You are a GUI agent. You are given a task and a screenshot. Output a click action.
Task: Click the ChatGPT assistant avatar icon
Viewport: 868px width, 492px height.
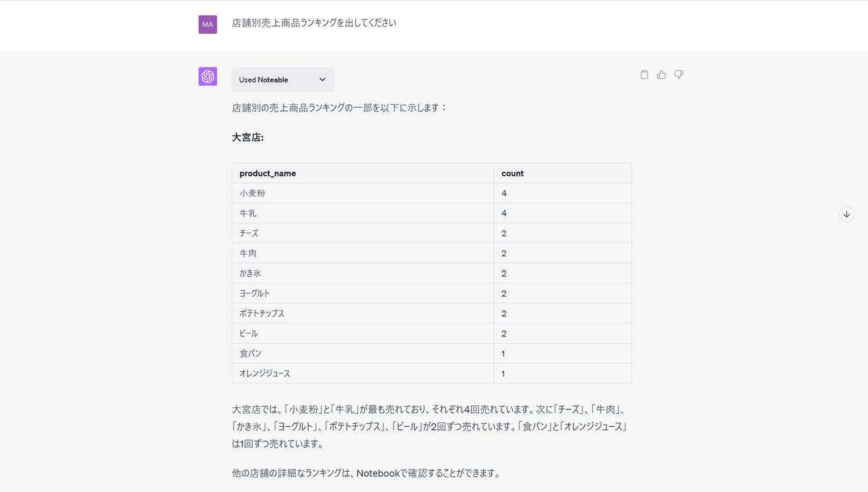pyautogui.click(x=208, y=77)
